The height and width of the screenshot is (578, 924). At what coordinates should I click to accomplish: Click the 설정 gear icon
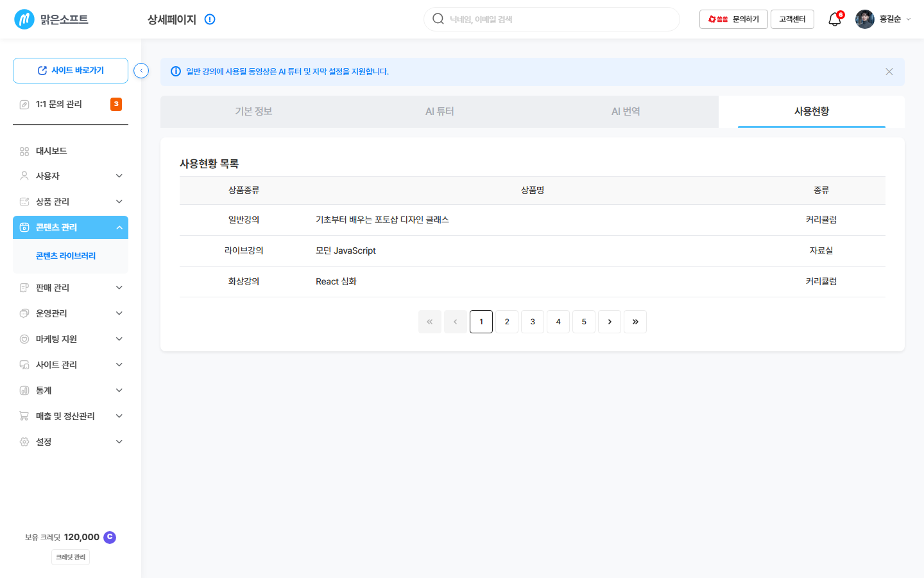click(24, 442)
